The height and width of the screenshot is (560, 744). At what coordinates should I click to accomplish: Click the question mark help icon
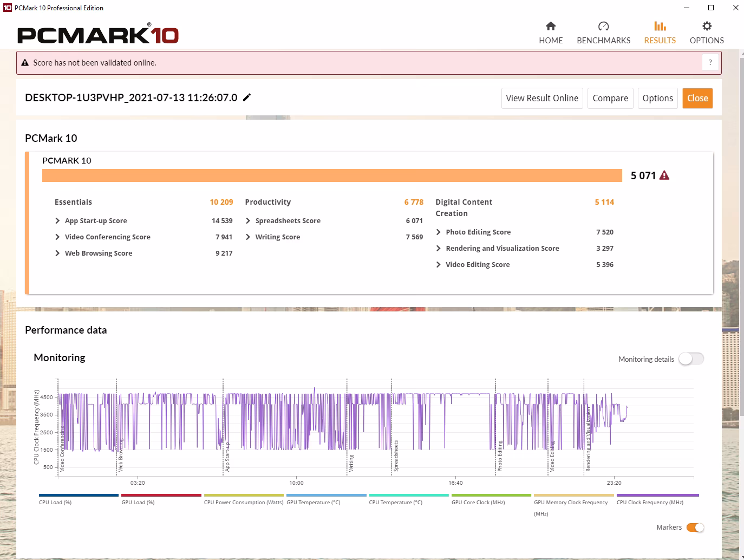tap(710, 62)
